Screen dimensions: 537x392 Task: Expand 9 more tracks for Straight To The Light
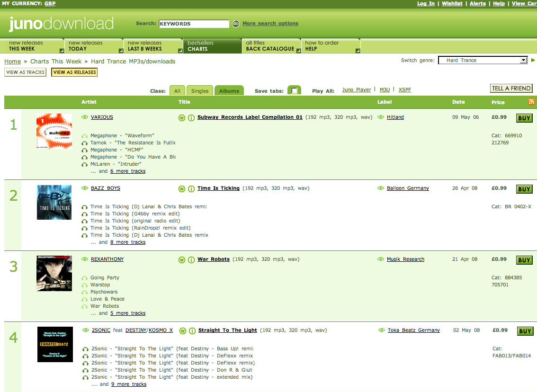(129, 384)
